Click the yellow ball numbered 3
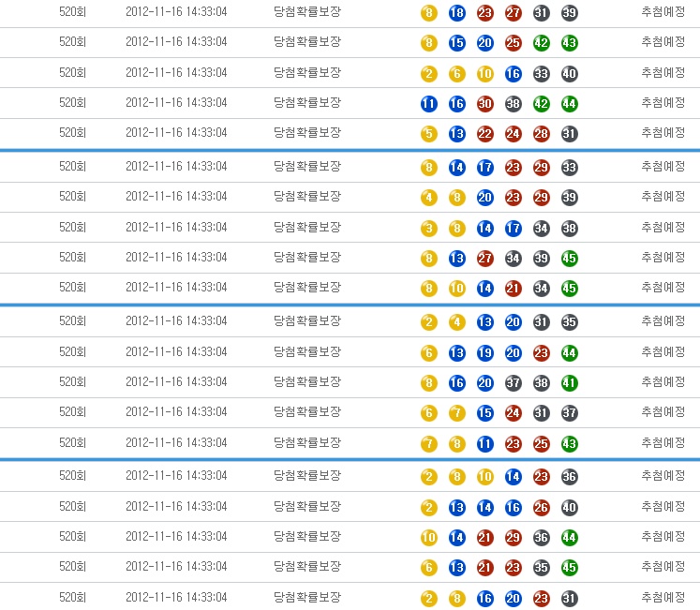Screen dimensions: 700x610 tap(429, 229)
